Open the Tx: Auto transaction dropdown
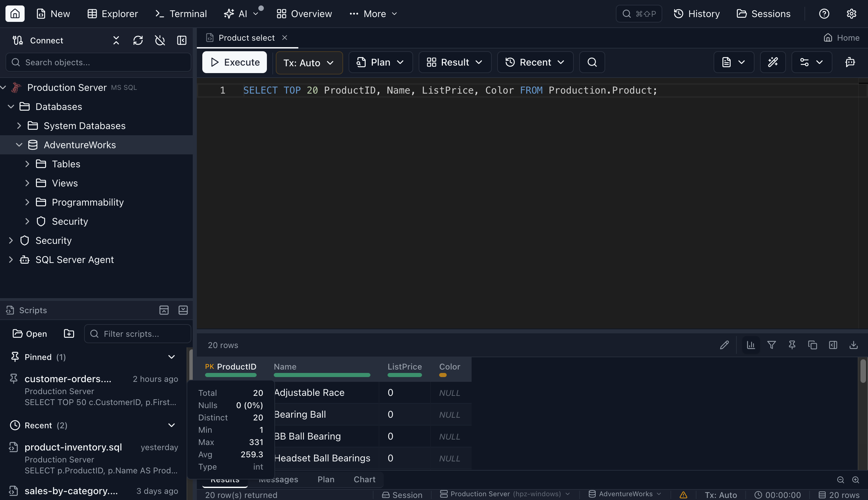868x500 pixels. pos(309,62)
